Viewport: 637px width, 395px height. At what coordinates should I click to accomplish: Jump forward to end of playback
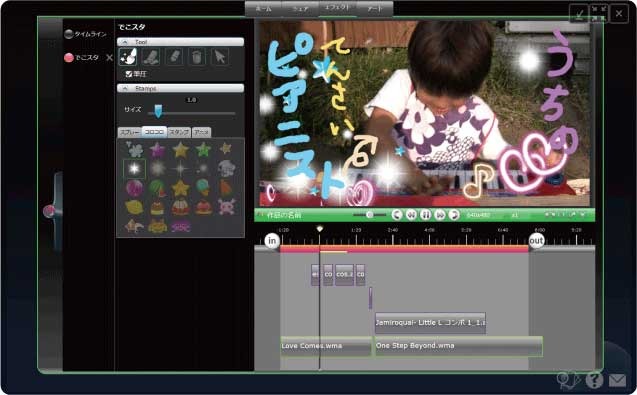point(454,215)
